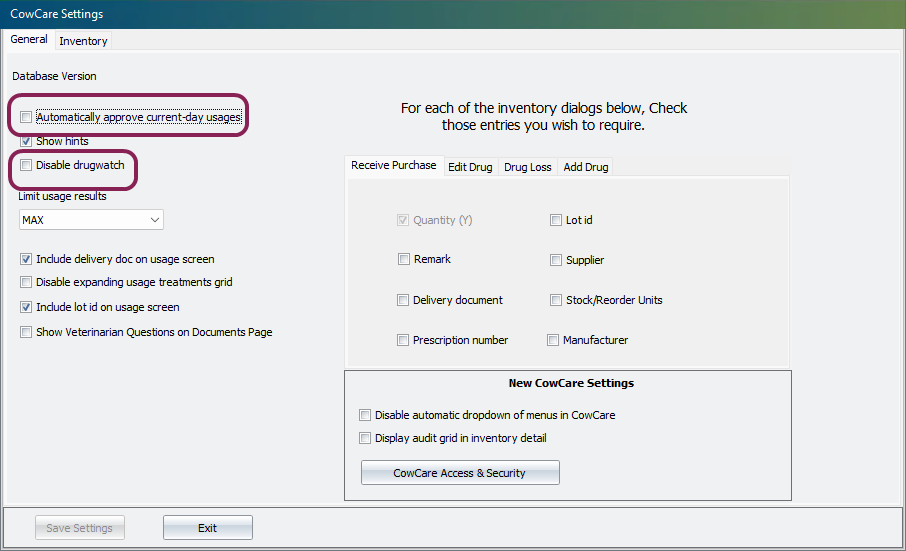Image resolution: width=906 pixels, height=551 pixels.
Task: Uncheck the Show hints checkbox
Action: click(26, 141)
